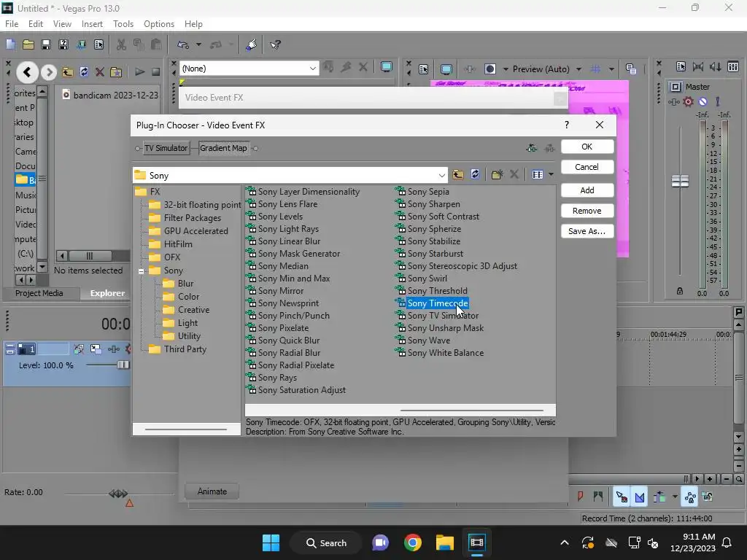
Task: Click Cancel in Plug-In Chooser
Action: point(587,167)
